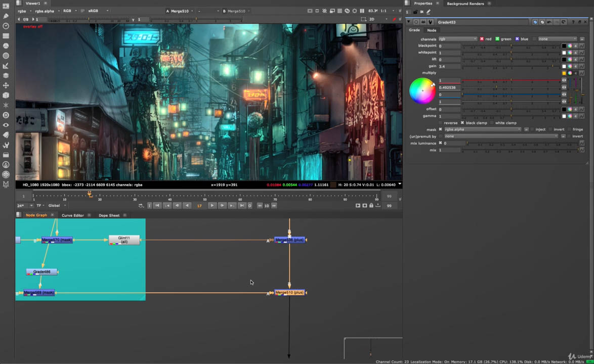Open the MetaData tag icon menu
Screen dimensions: 594x364
point(6,134)
